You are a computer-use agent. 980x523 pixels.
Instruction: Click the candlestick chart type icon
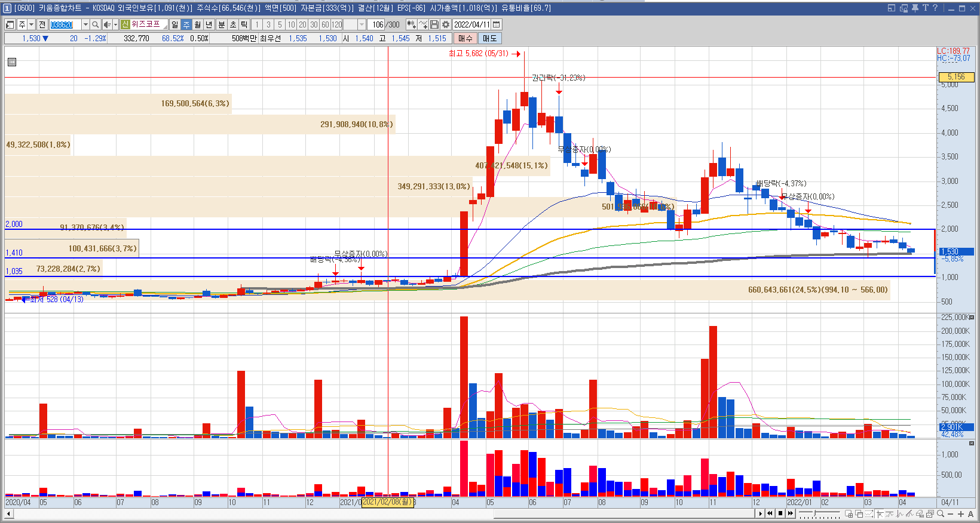pyautogui.click(x=411, y=24)
